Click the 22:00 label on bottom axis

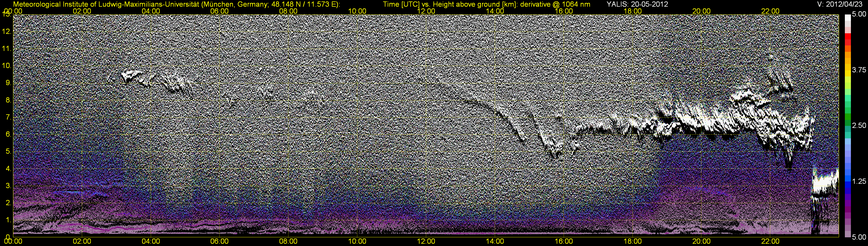(x=770, y=241)
